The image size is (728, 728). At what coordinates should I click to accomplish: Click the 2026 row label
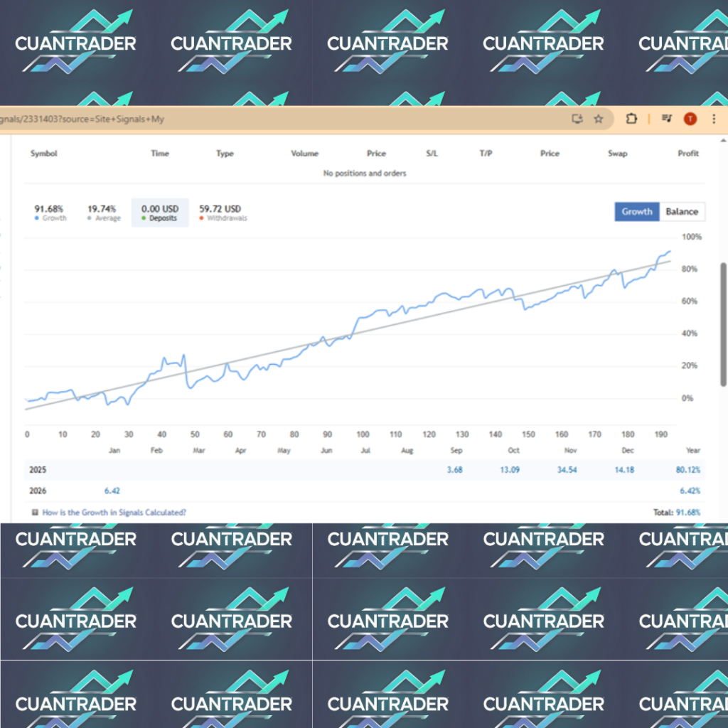[38, 491]
